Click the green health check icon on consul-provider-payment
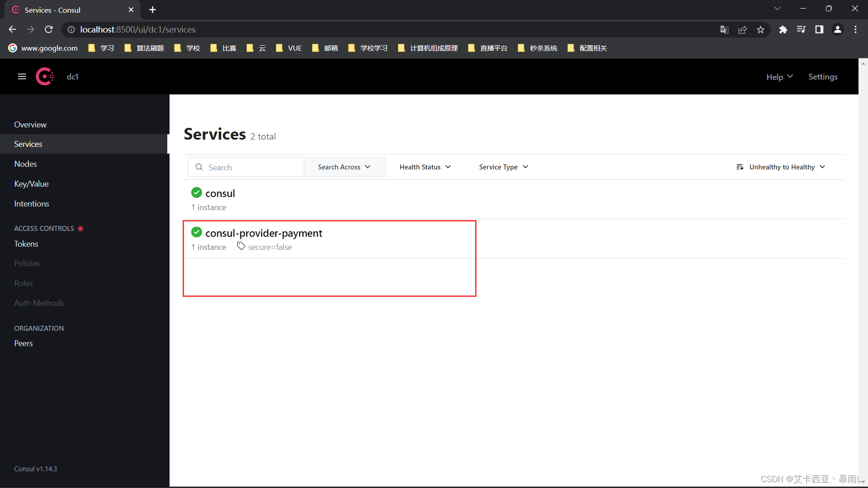Viewport: 868px width, 488px height. pyautogui.click(x=196, y=232)
